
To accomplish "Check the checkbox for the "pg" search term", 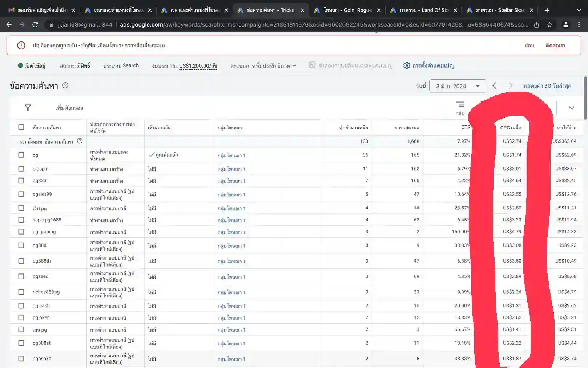I will click(x=21, y=155).
